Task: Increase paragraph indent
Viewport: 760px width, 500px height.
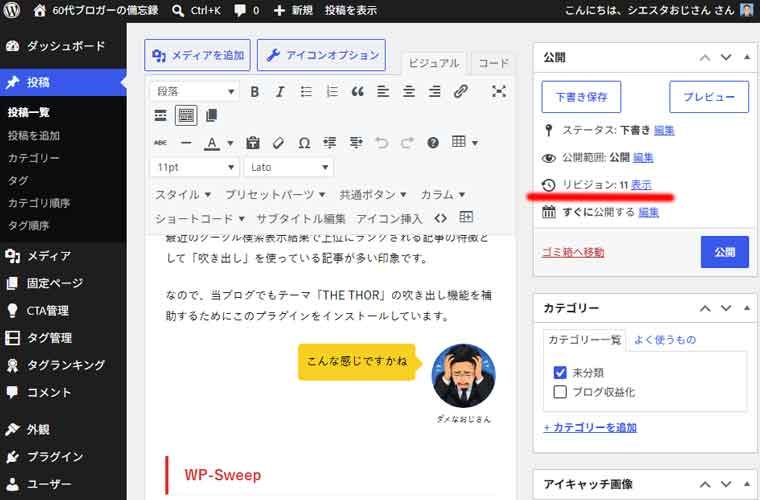Action: [356, 142]
